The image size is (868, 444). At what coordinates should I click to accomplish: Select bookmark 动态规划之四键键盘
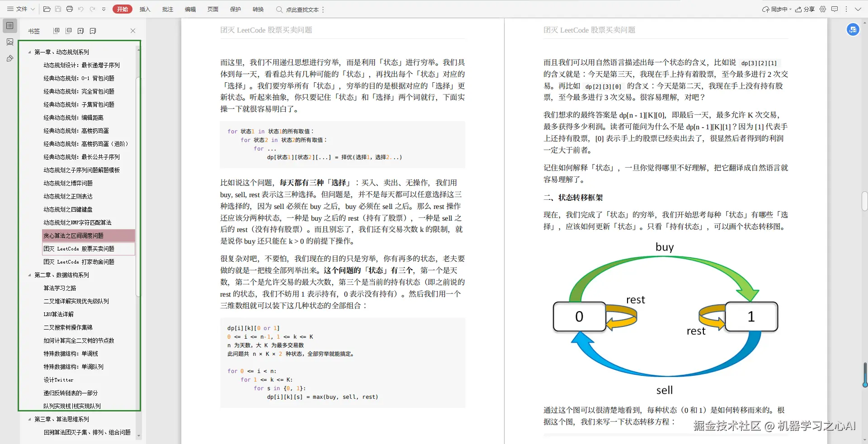[x=68, y=210]
